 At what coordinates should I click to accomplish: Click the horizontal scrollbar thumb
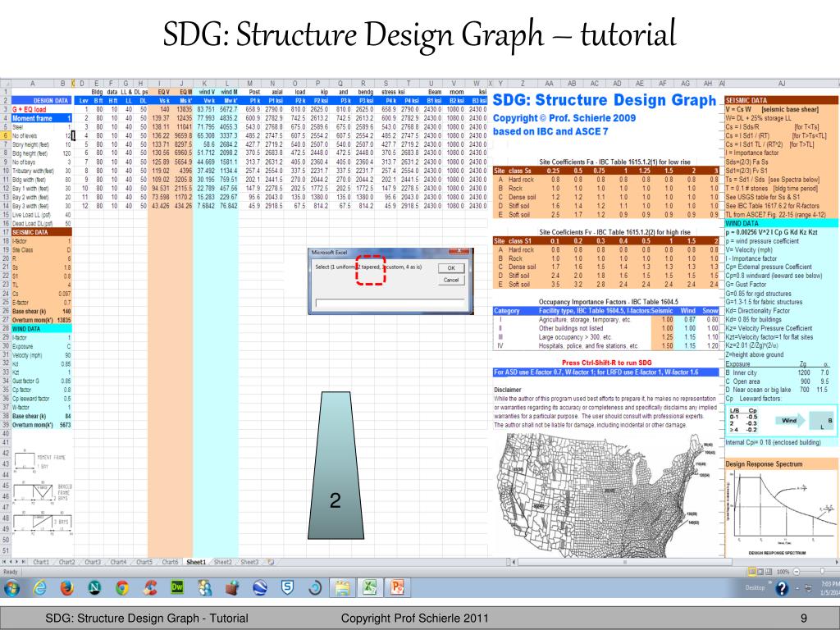pos(624,562)
